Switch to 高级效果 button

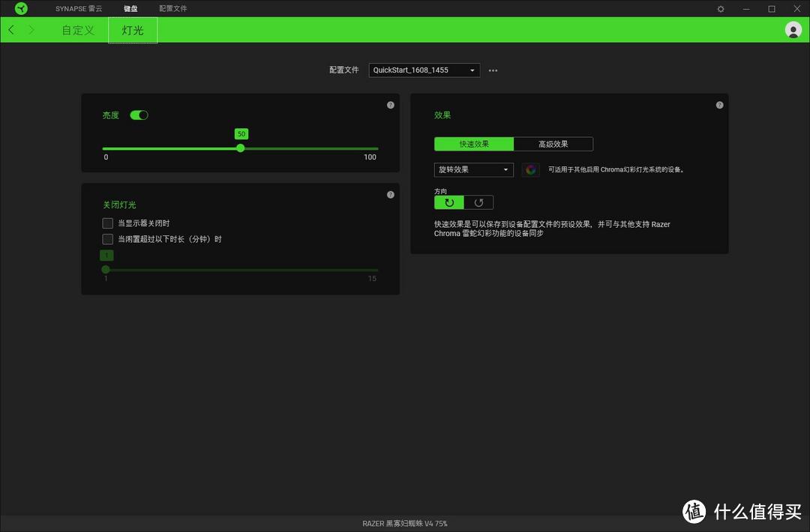553,144
